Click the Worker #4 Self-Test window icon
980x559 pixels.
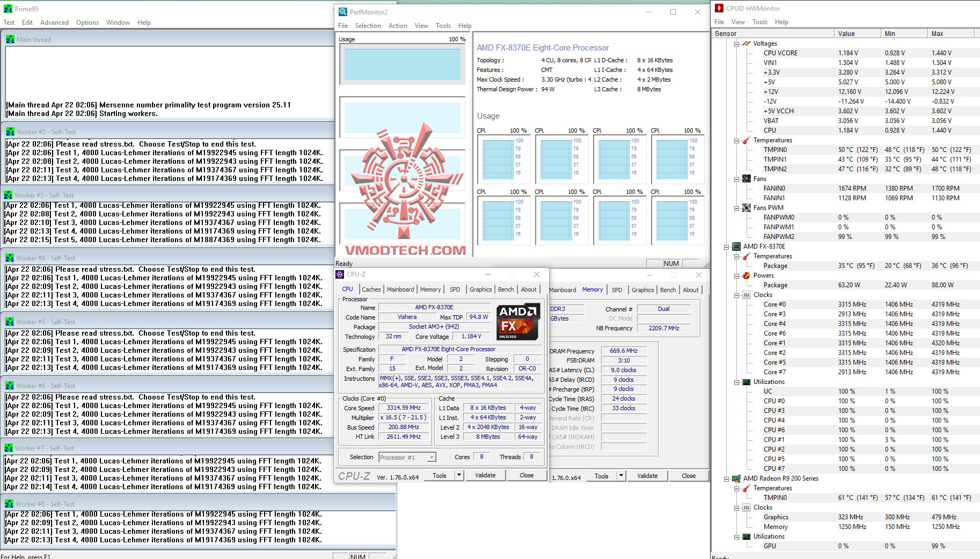[10, 258]
